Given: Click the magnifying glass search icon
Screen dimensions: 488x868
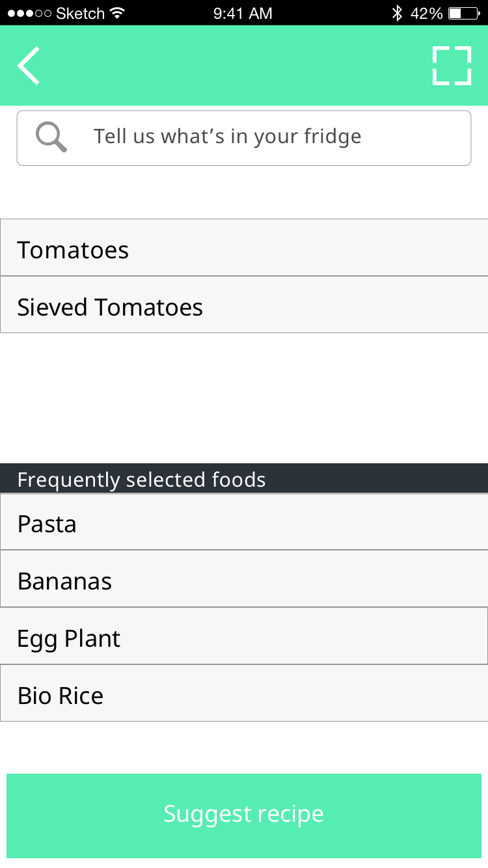Looking at the screenshot, I should pyautogui.click(x=51, y=137).
